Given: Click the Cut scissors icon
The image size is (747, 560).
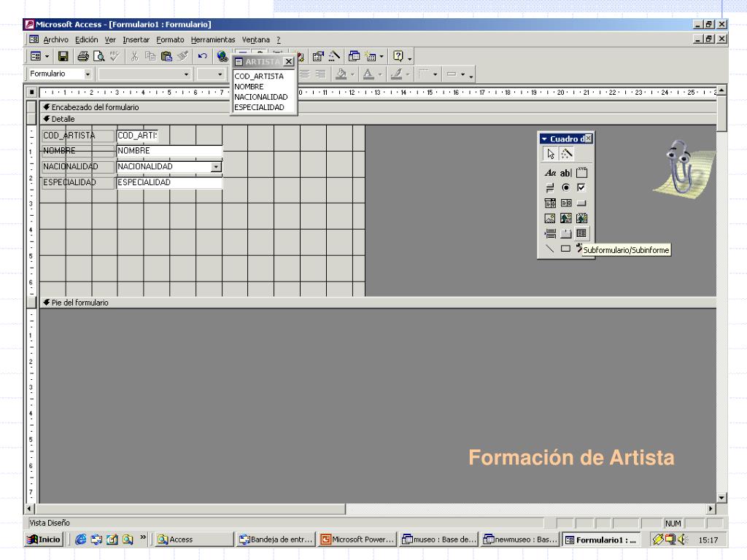Looking at the screenshot, I should coord(134,56).
